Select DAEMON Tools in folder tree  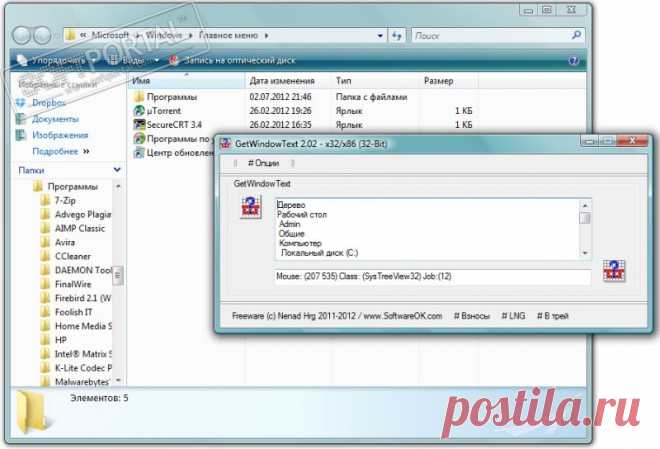click(x=83, y=270)
